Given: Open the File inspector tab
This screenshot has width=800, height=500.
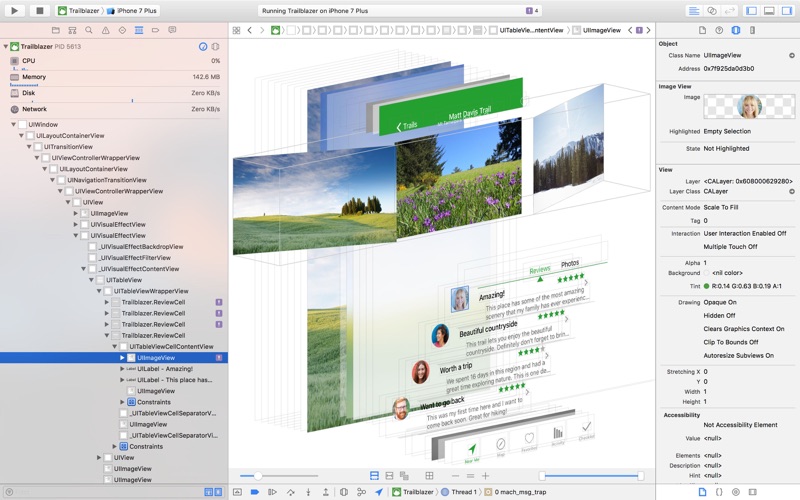Looking at the screenshot, I should (x=703, y=30).
